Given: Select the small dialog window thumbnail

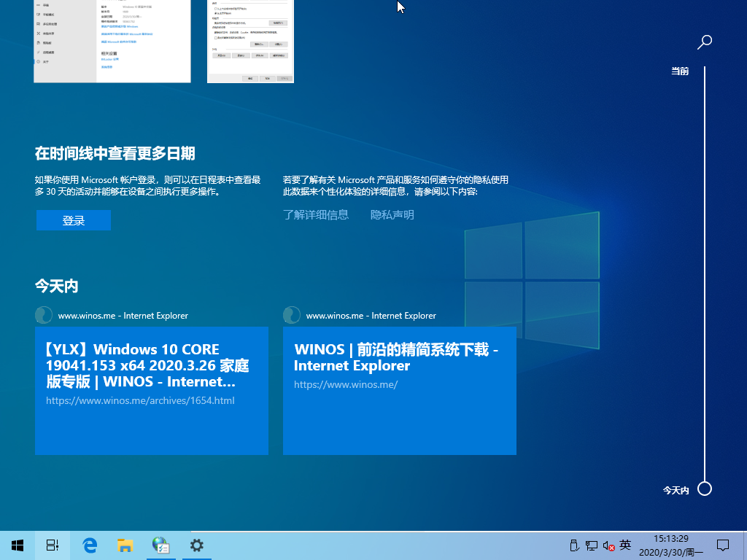Looking at the screenshot, I should click(251, 41).
